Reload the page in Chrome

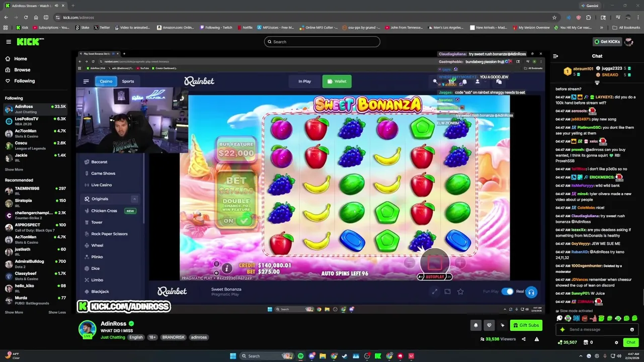[26, 17]
